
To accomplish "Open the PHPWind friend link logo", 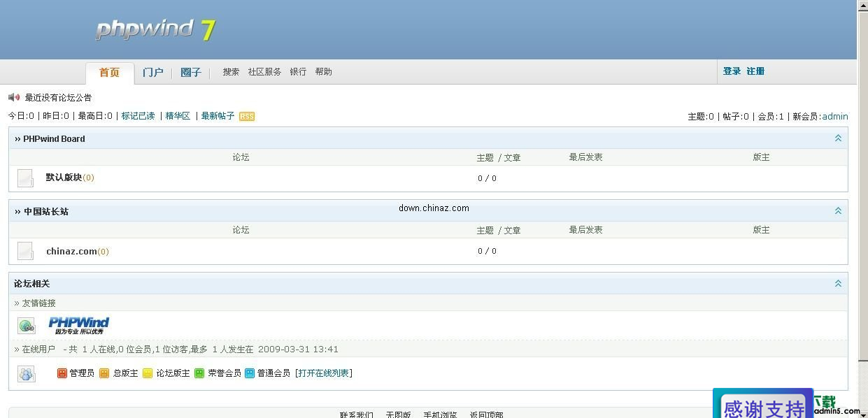I will click(79, 325).
